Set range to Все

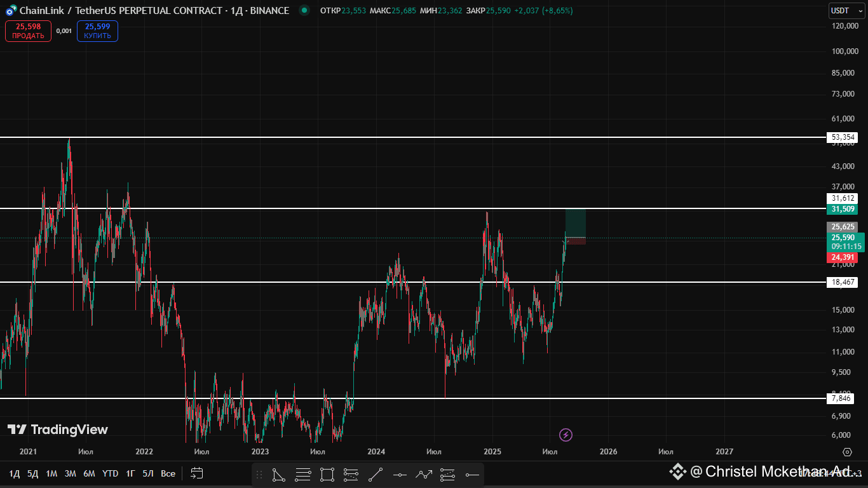[168, 473]
